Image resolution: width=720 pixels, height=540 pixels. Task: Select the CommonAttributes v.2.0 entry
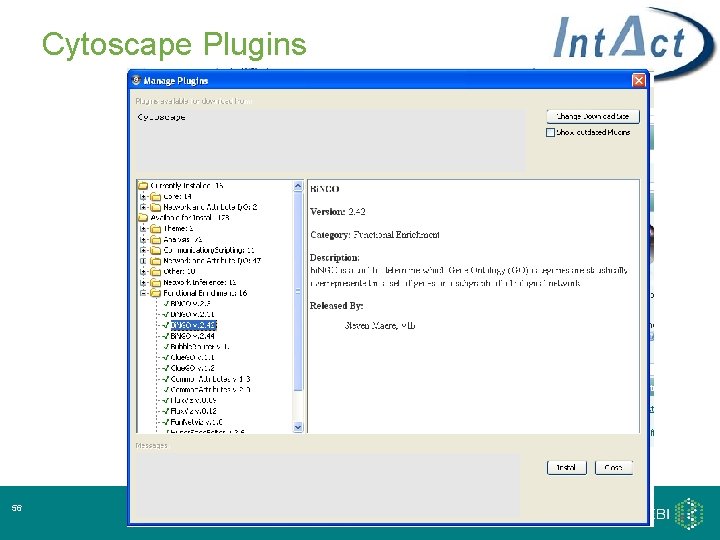point(210,389)
